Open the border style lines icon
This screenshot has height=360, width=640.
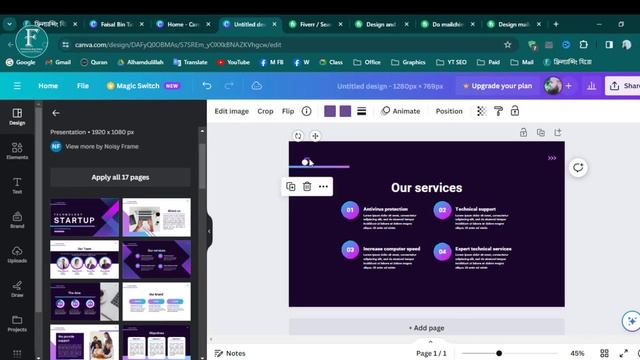point(362,111)
